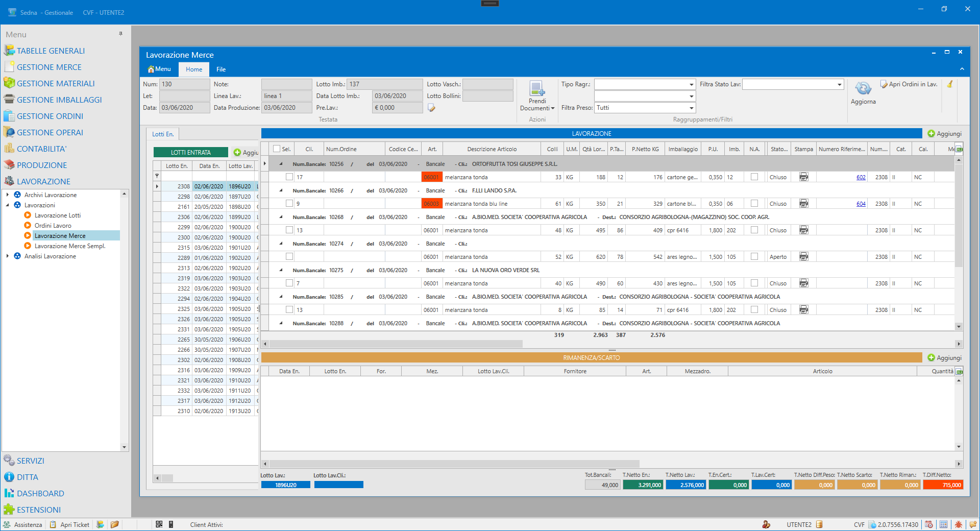This screenshot has height=531, width=980.
Task: Open the calculator icon in status bar
Action: [944, 524]
